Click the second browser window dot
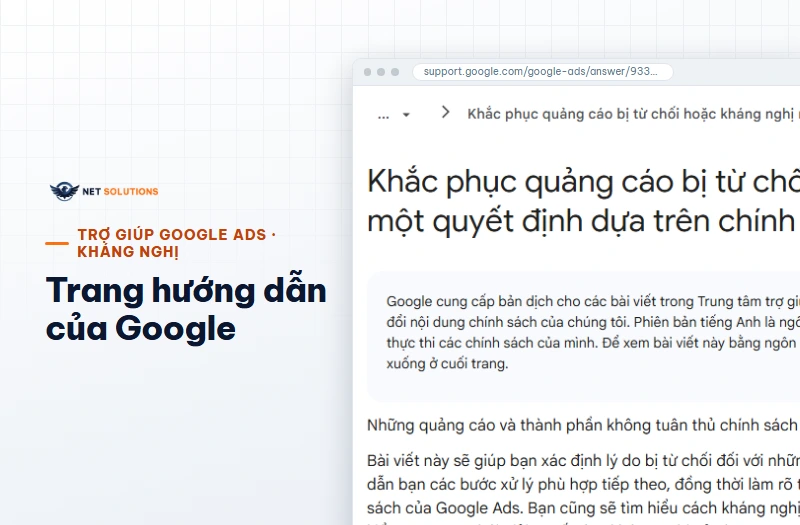 click(381, 72)
